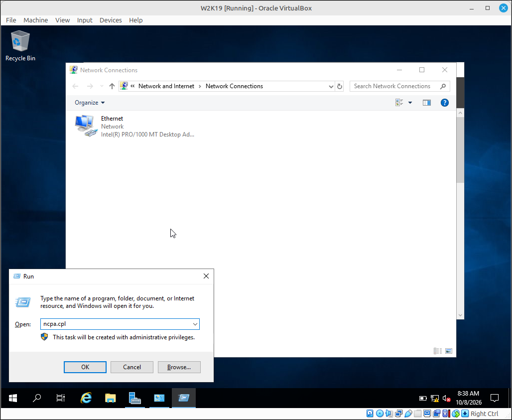Image resolution: width=512 pixels, height=420 pixels.
Task: Open the VirtualBox Devices menu
Action: pos(111,20)
